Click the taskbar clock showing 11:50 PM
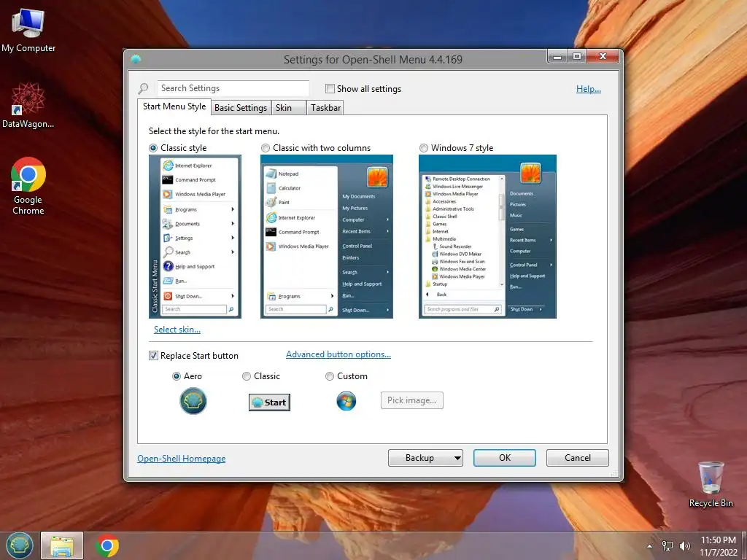Viewport: 747px width, 560px height. (719, 546)
